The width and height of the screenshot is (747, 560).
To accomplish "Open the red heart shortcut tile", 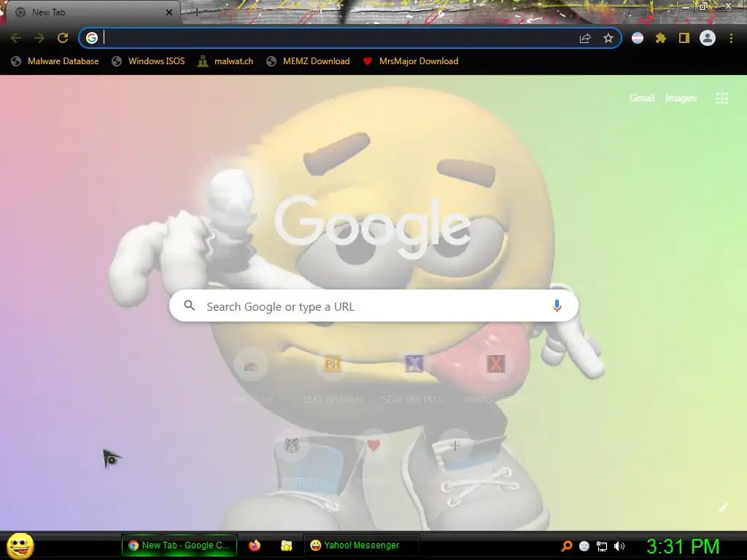I will [373, 446].
